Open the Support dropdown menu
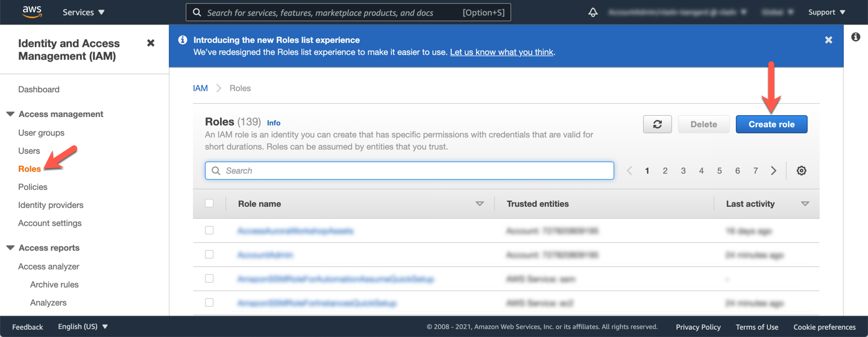Viewport: 868px width, 337px height. point(826,12)
